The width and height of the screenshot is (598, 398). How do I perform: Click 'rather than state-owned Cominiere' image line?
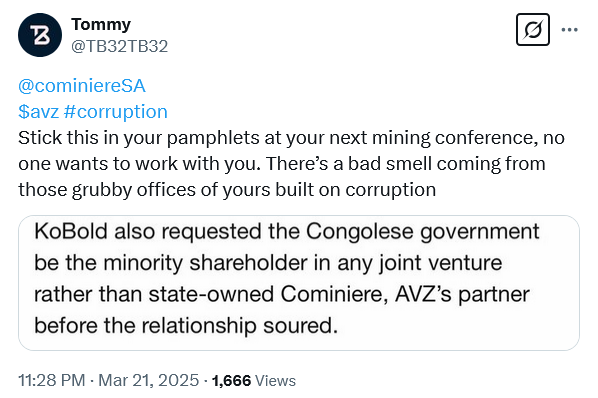(282, 294)
